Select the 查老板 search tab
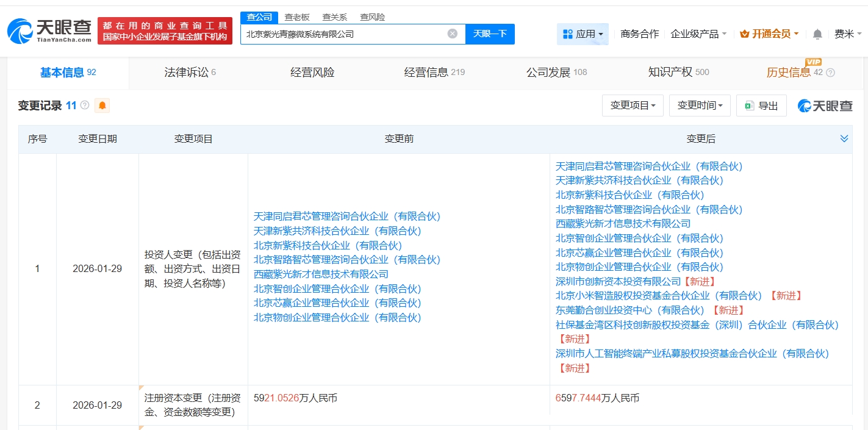868x430 pixels. [x=297, y=17]
